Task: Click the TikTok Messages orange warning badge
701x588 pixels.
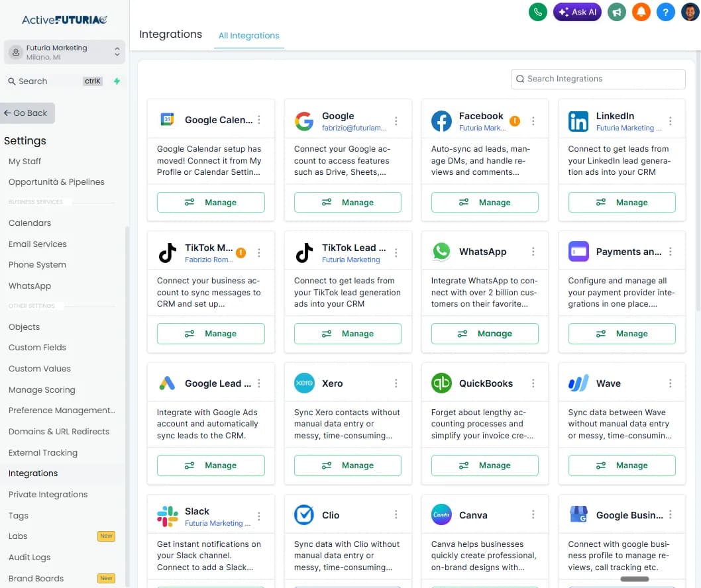Action: (x=241, y=253)
